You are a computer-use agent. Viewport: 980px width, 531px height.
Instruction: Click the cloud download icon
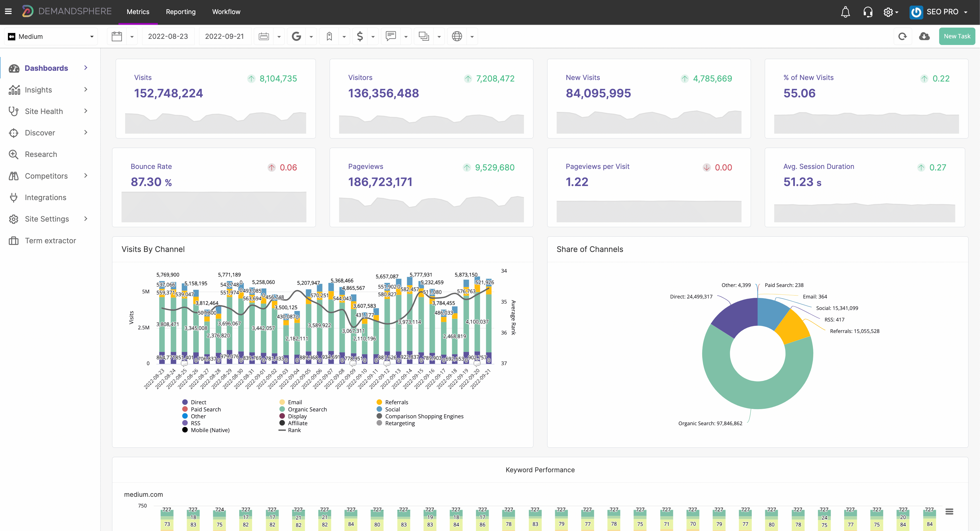pyautogui.click(x=924, y=37)
